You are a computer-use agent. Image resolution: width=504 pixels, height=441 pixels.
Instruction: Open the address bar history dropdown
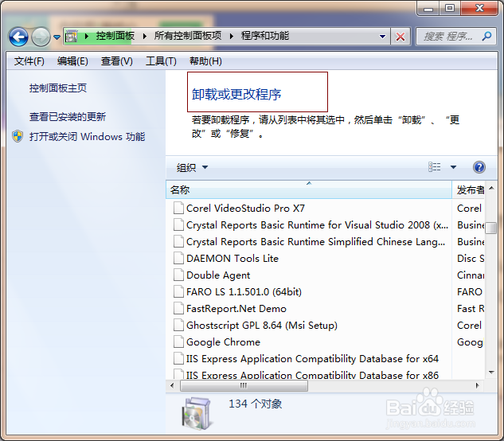382,37
